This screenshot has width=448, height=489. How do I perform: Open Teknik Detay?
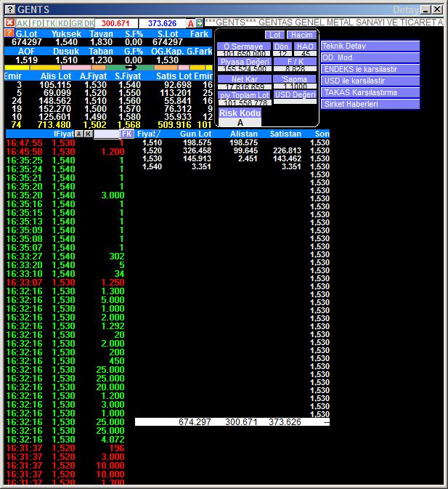pyautogui.click(x=370, y=47)
